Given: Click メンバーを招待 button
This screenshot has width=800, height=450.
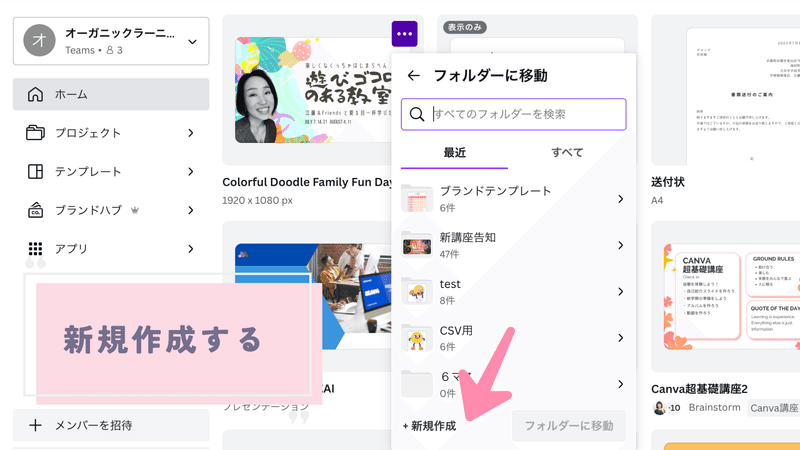Looking at the screenshot, I should [x=111, y=425].
